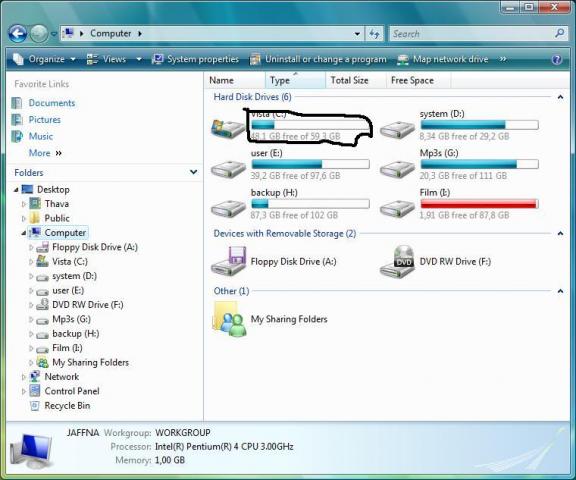Select Film (I:) in folder tree
The image size is (576, 480).
tap(67, 348)
